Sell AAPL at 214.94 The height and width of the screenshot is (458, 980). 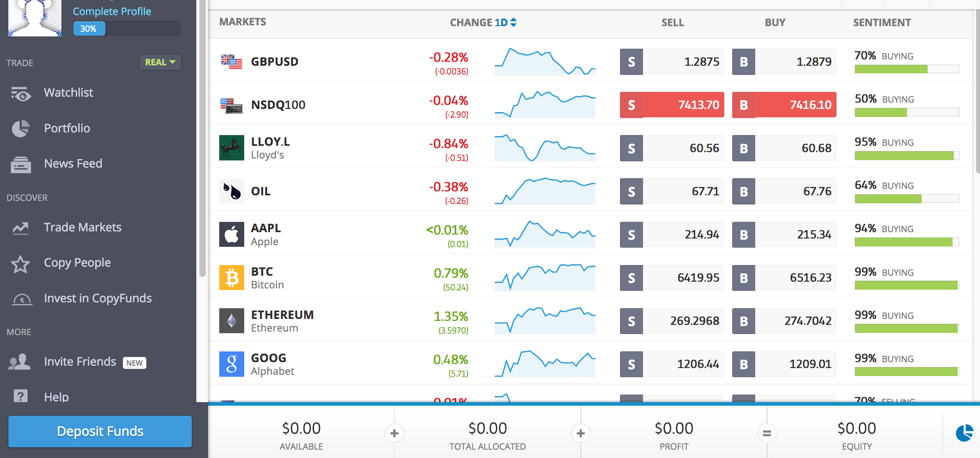tap(672, 235)
